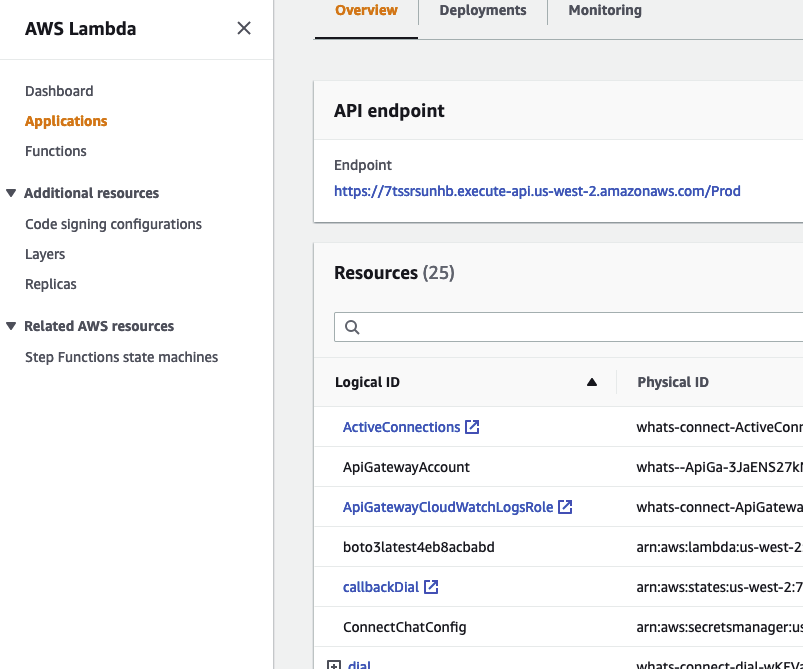The width and height of the screenshot is (803, 669).
Task: Collapse the Related AWS resources section
Action: (11, 326)
